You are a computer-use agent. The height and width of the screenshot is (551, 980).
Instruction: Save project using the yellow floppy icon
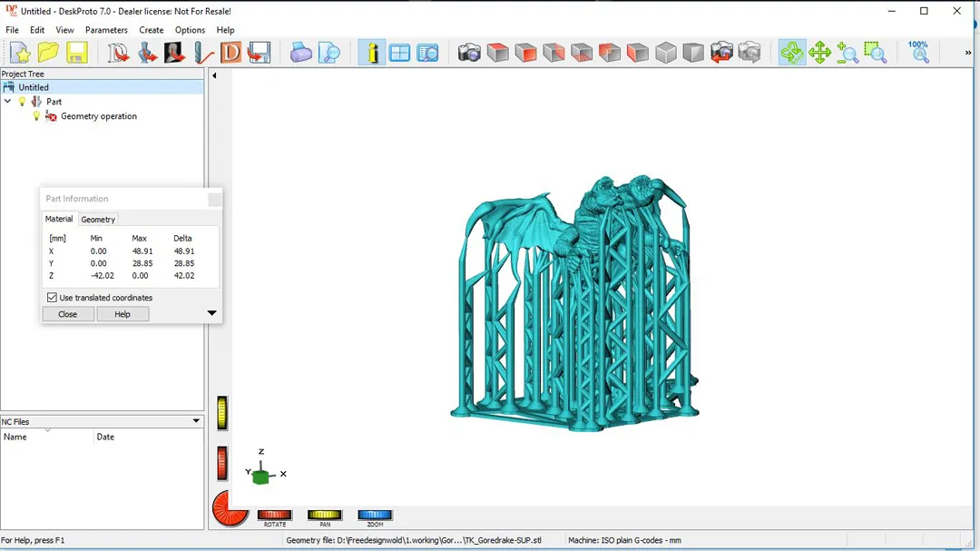coord(77,53)
